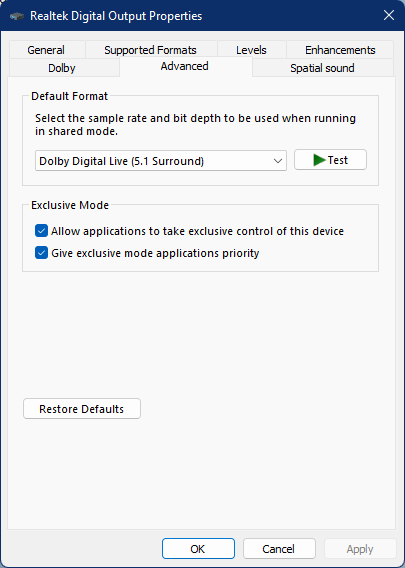Image resolution: width=405 pixels, height=568 pixels.
Task: Click the Test button
Action: [330, 160]
